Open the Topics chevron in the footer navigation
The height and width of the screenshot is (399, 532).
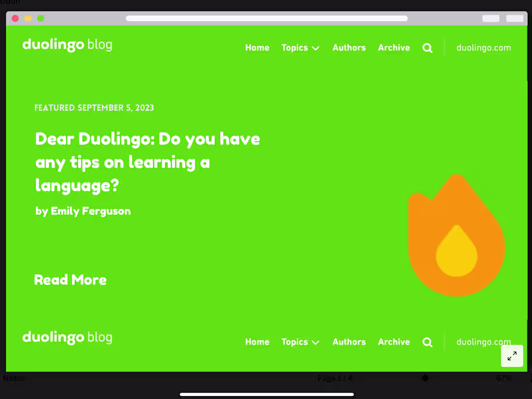coord(316,342)
